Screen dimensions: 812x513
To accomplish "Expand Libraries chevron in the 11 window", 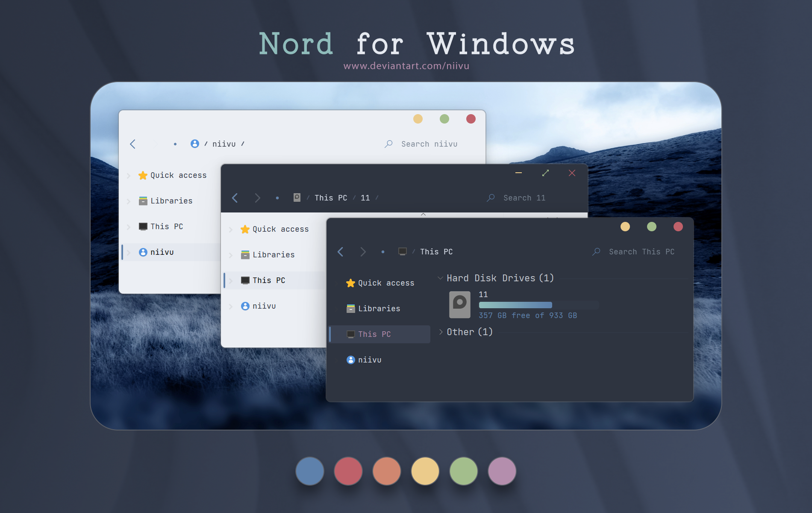I will click(x=231, y=255).
